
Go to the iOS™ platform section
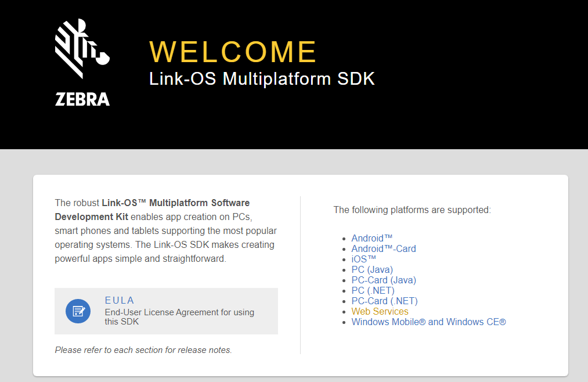click(x=364, y=259)
